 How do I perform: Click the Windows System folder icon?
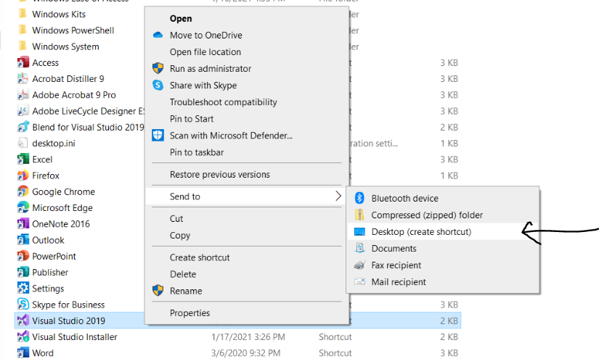23,46
